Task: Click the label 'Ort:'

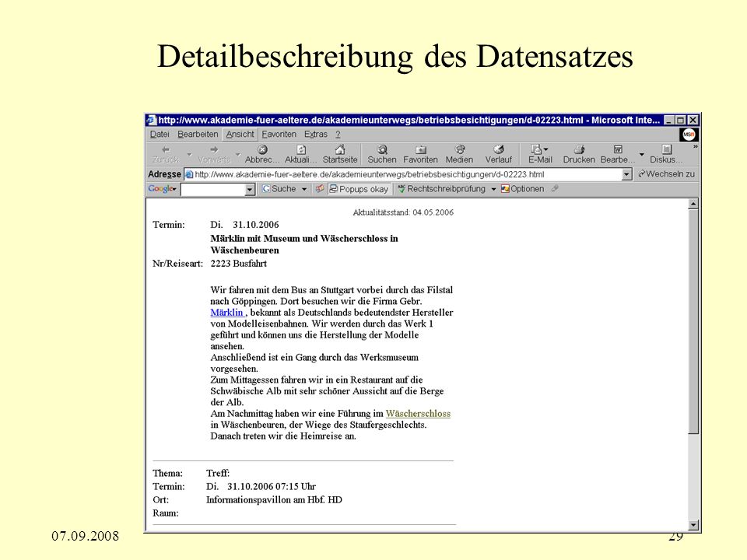Action: (160, 500)
